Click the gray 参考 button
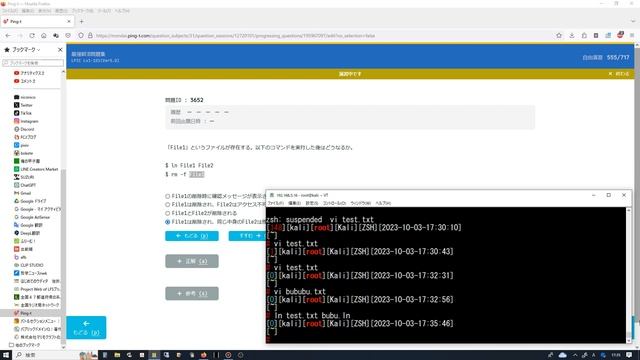640x360 pixels. pyautogui.click(x=192, y=293)
